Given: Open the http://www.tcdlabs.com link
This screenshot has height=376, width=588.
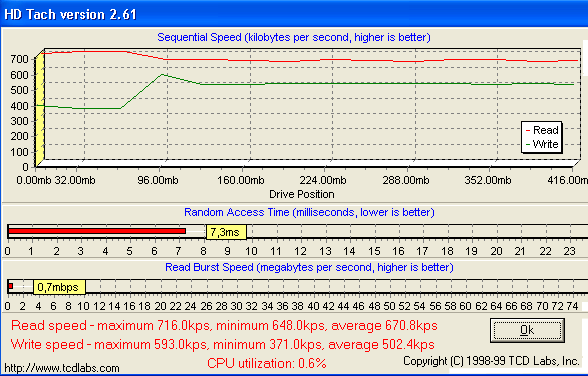Looking at the screenshot, I should tap(62, 368).
